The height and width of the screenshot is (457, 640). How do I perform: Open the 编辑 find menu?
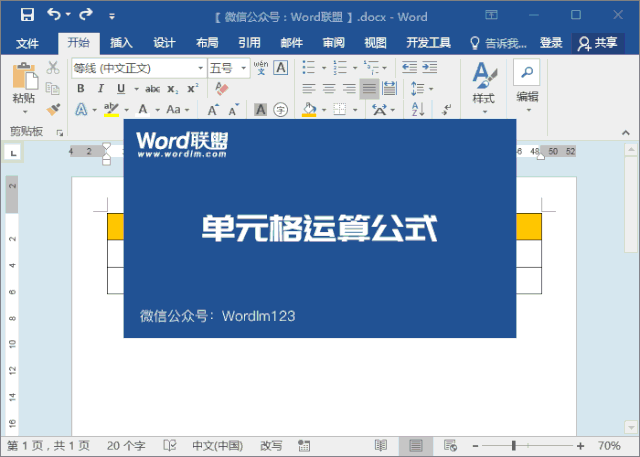[527, 87]
